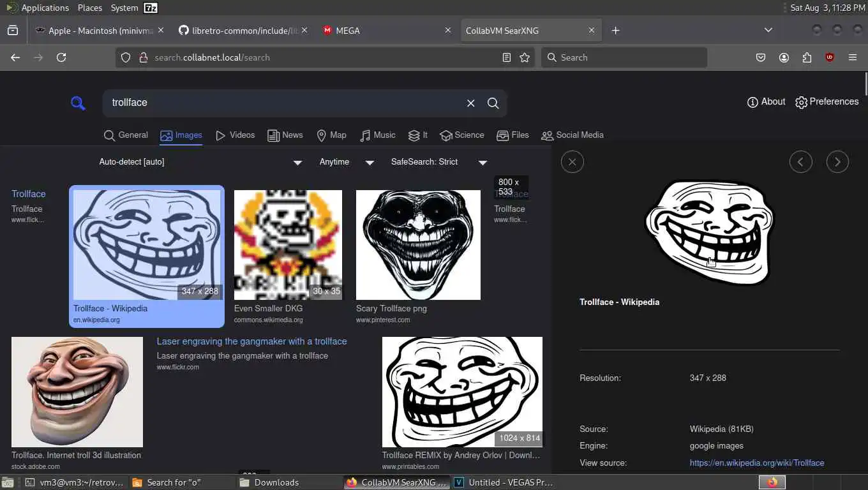Open the System menu
The image size is (868, 490).
click(124, 8)
